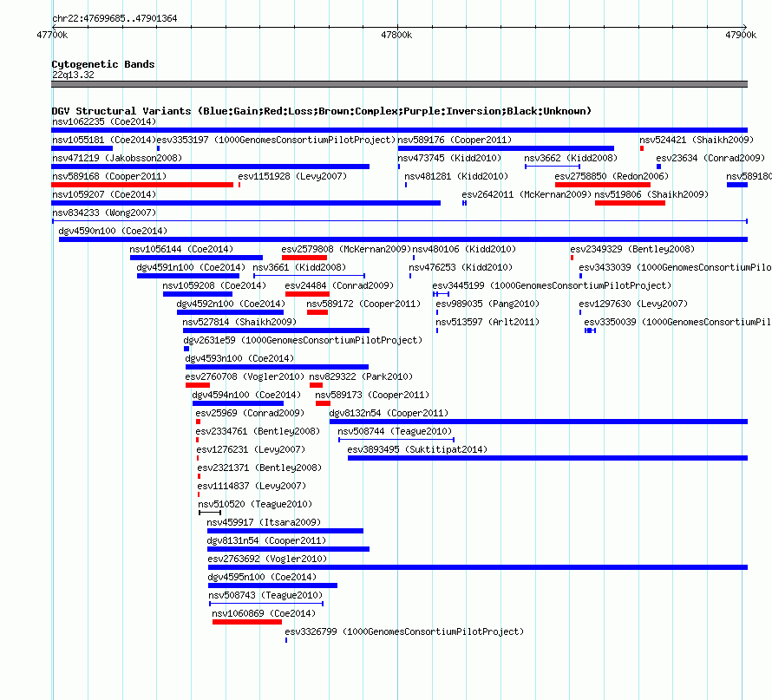Open esv3326799 1000Genomes variant label
The height and width of the screenshot is (700, 772).
404,631
